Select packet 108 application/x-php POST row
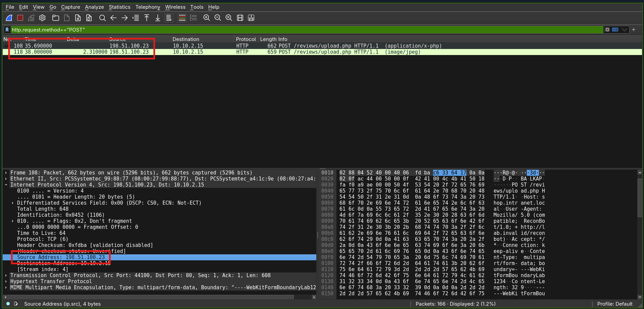 [322, 46]
